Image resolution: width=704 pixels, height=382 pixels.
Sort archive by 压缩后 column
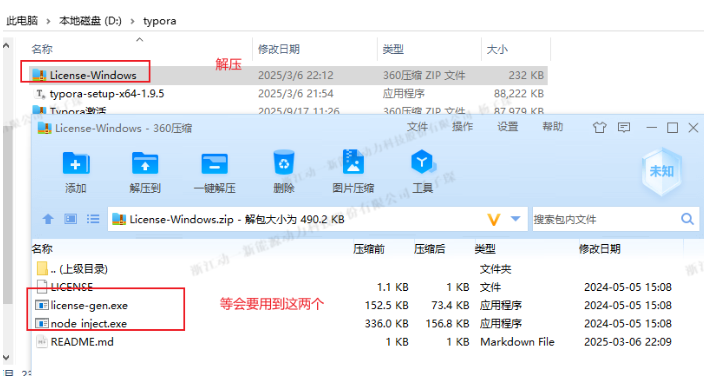429,249
